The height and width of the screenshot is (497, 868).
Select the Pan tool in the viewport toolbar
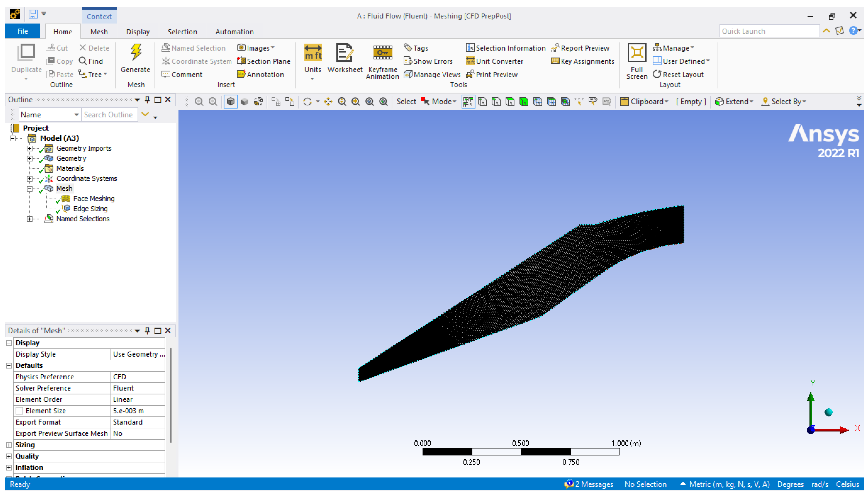(x=328, y=101)
